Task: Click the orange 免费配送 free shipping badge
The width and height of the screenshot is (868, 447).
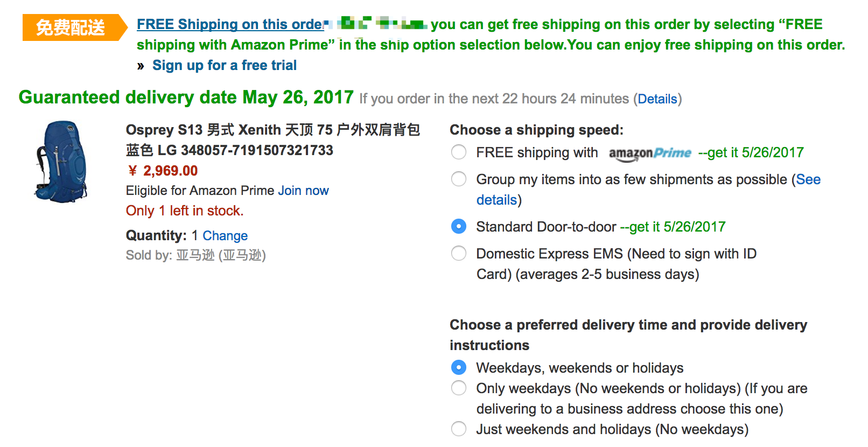Action: coord(71,27)
